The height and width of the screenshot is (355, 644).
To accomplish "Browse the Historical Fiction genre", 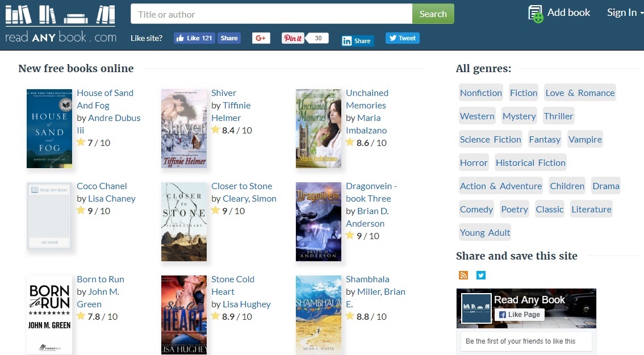I will tap(530, 162).
